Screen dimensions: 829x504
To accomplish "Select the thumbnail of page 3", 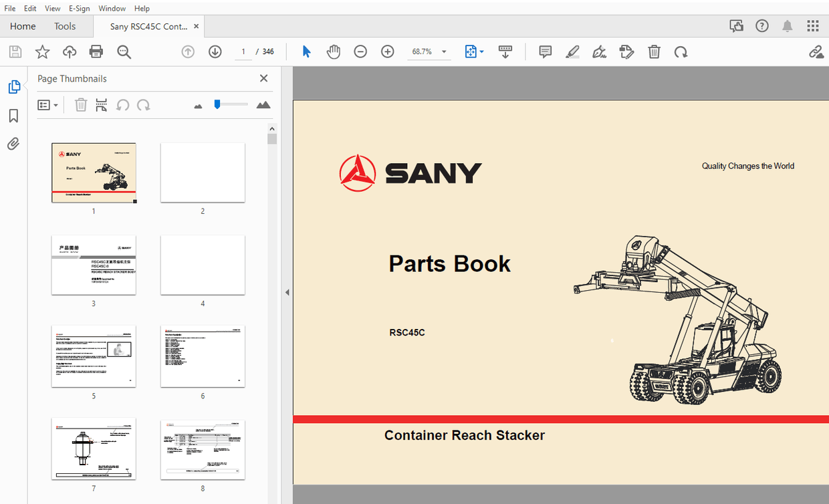I will tap(94, 265).
